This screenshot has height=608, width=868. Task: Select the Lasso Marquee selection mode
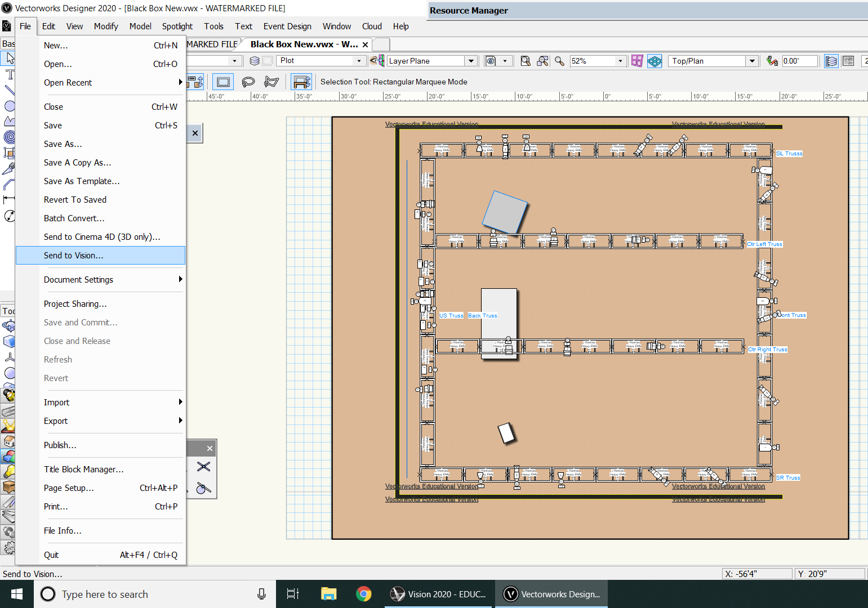click(x=248, y=82)
